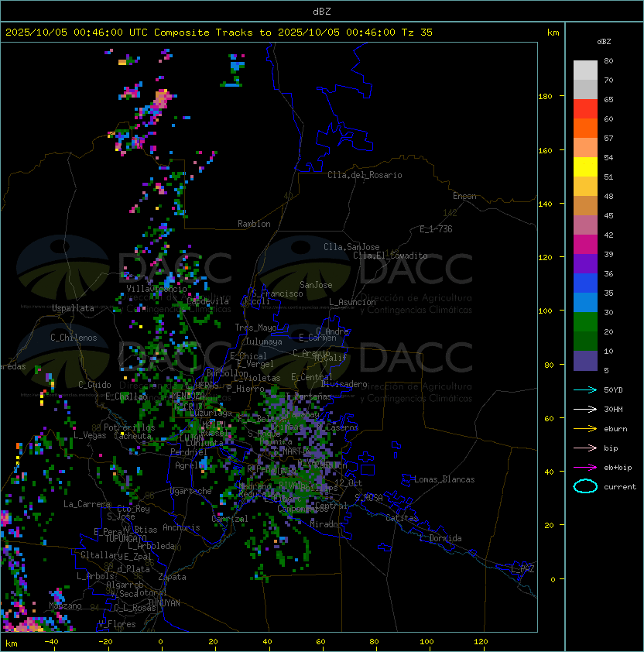Click the 'Capdevila' map label
The width and height of the screenshot is (644, 652).
(207, 301)
